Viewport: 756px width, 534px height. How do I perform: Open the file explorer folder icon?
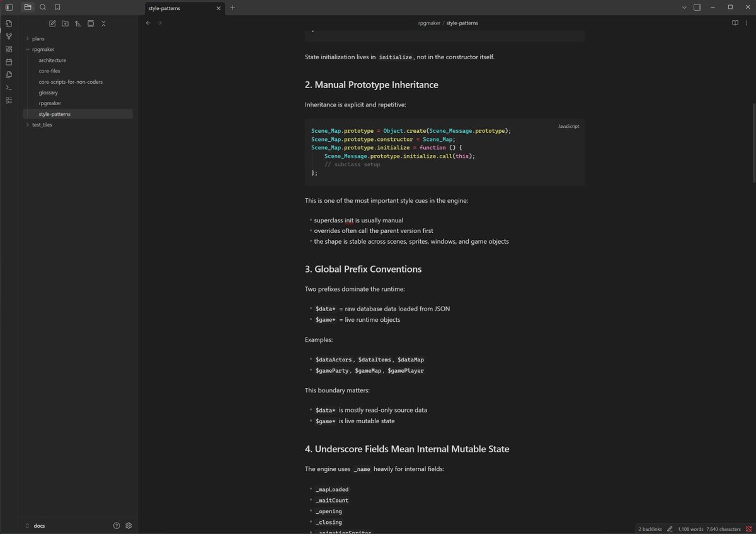pos(28,8)
